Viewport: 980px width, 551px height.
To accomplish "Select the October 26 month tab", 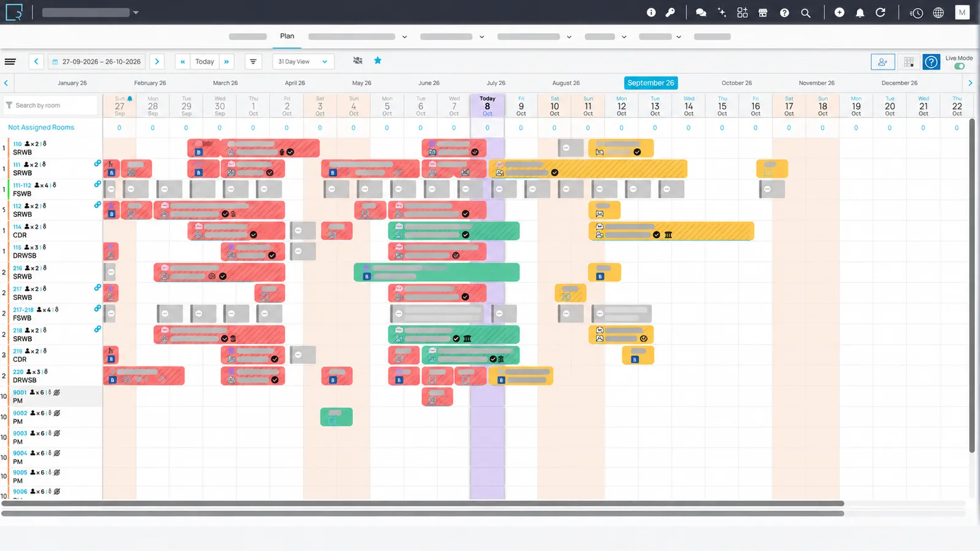I will click(x=736, y=83).
